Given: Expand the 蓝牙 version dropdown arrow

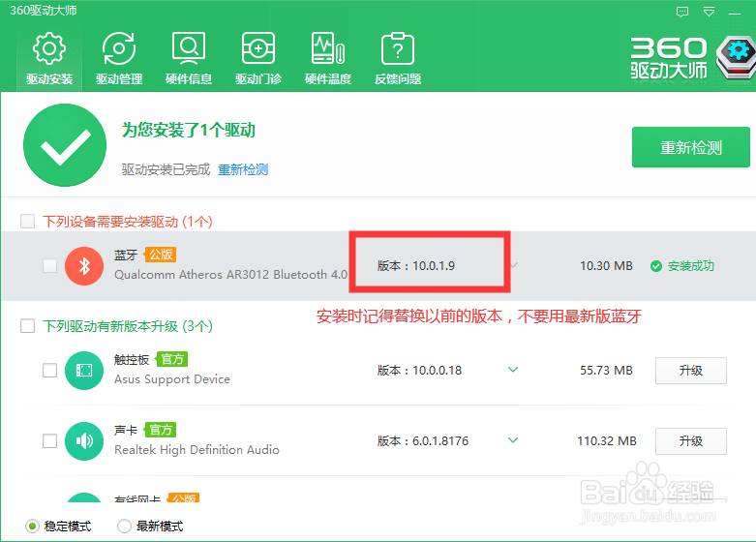Looking at the screenshot, I should click(x=514, y=265).
